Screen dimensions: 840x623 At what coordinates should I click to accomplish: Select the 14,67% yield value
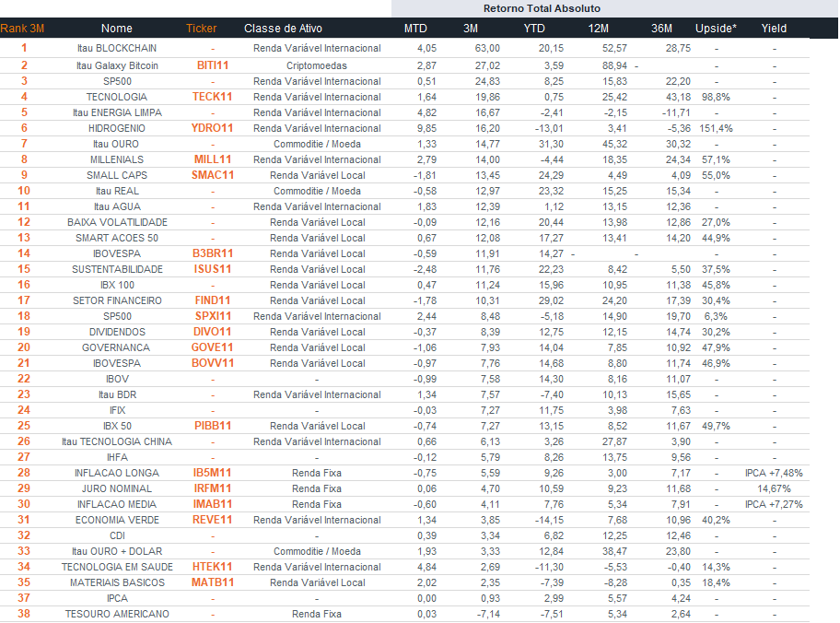(774, 488)
